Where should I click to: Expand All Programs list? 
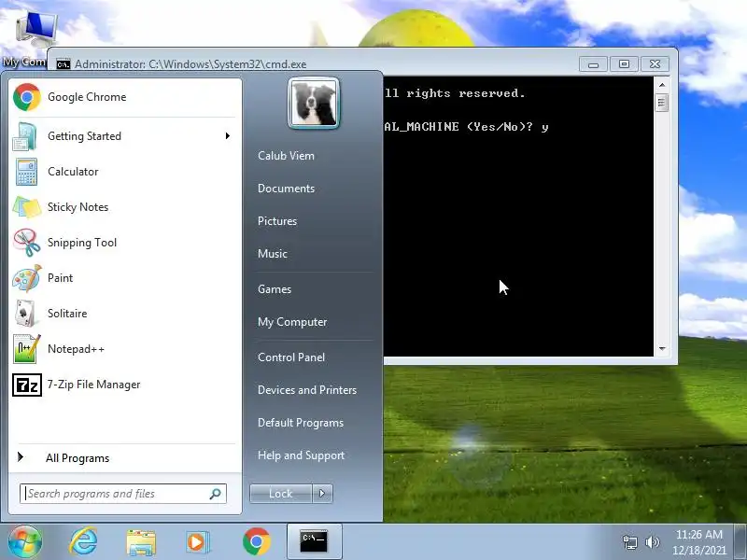click(124, 457)
